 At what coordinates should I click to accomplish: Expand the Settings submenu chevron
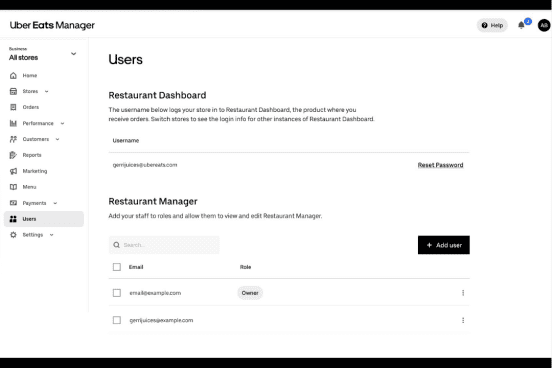point(51,235)
